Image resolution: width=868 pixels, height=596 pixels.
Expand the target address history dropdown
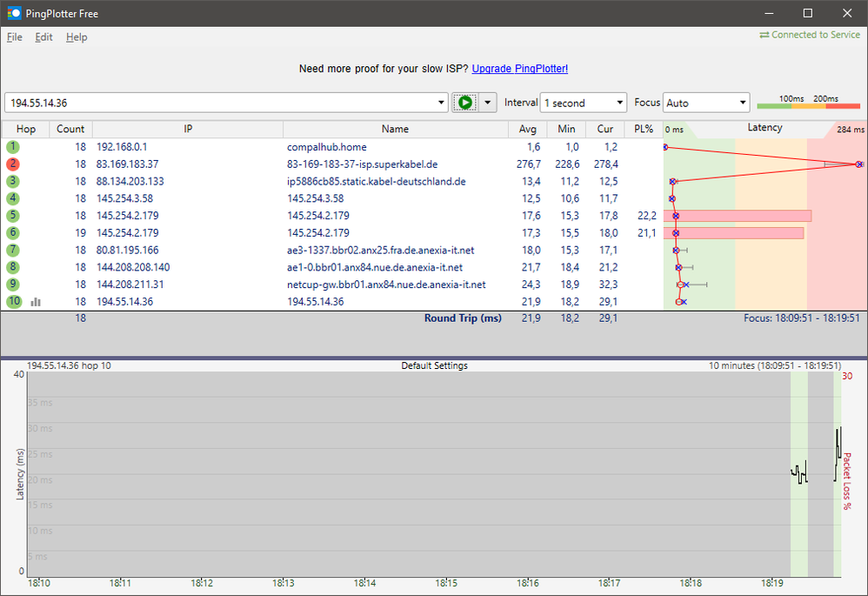pos(440,103)
